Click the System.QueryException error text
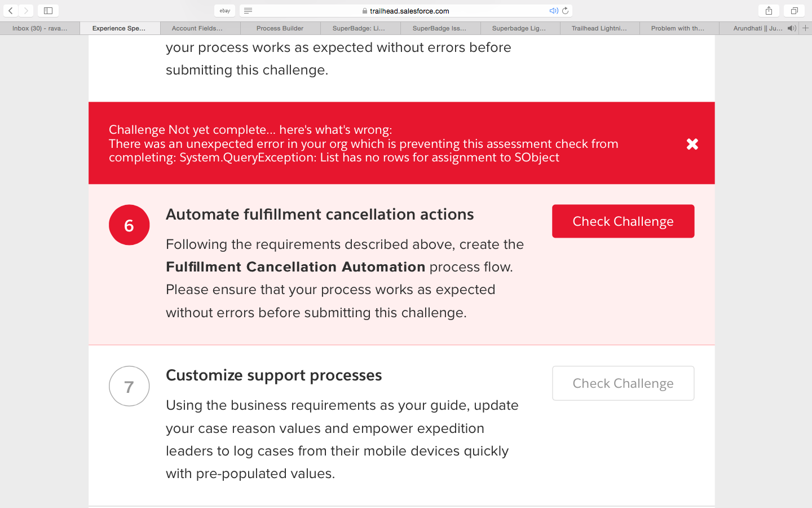 click(369, 157)
